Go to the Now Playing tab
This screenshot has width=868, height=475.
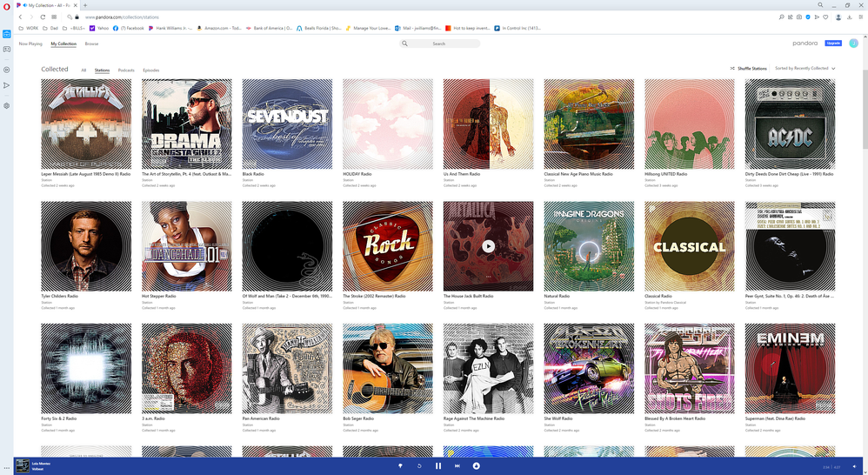click(30, 43)
